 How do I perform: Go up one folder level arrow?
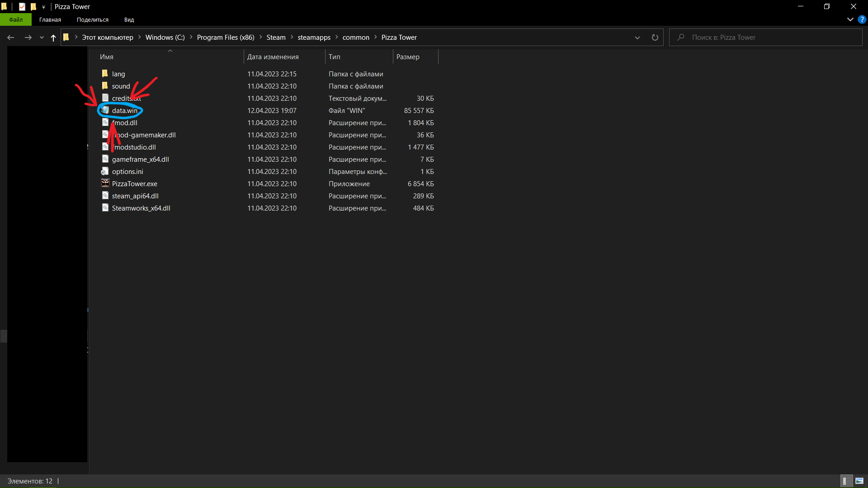pos(53,38)
